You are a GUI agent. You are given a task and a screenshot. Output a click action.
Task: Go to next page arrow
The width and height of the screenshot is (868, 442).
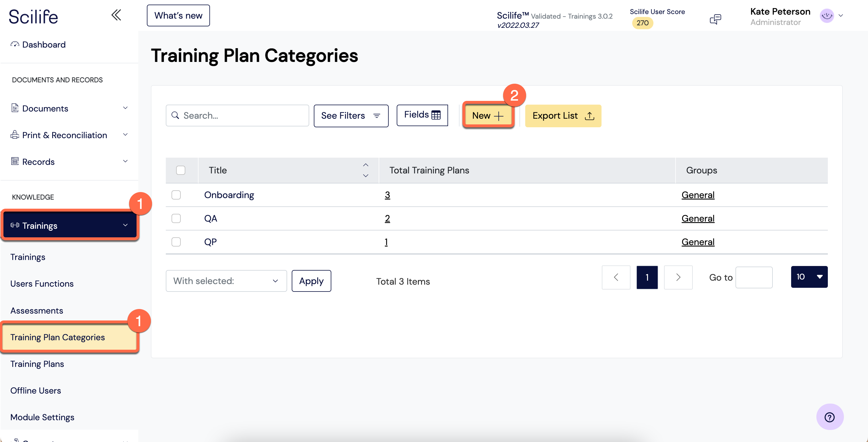pyautogui.click(x=678, y=277)
